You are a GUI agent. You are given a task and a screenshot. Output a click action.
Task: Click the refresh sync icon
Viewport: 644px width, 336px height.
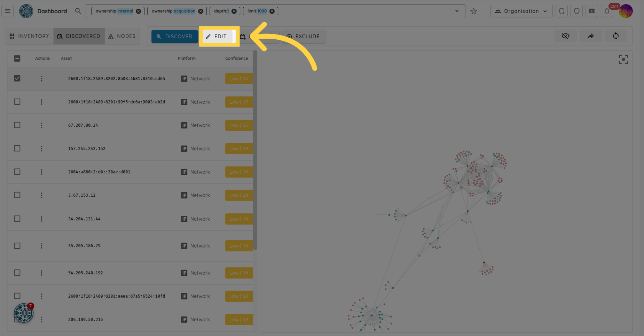[x=615, y=36]
